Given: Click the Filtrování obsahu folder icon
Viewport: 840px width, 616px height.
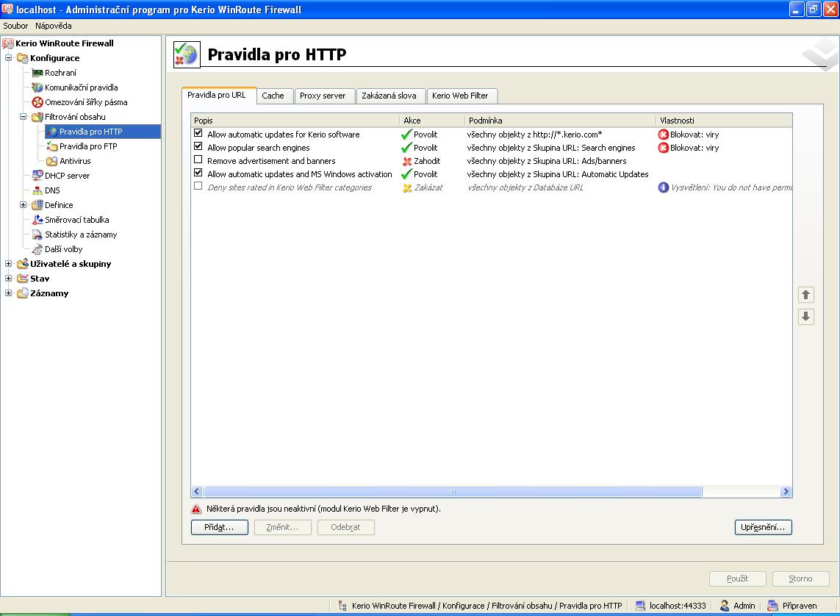Looking at the screenshot, I should point(37,117).
